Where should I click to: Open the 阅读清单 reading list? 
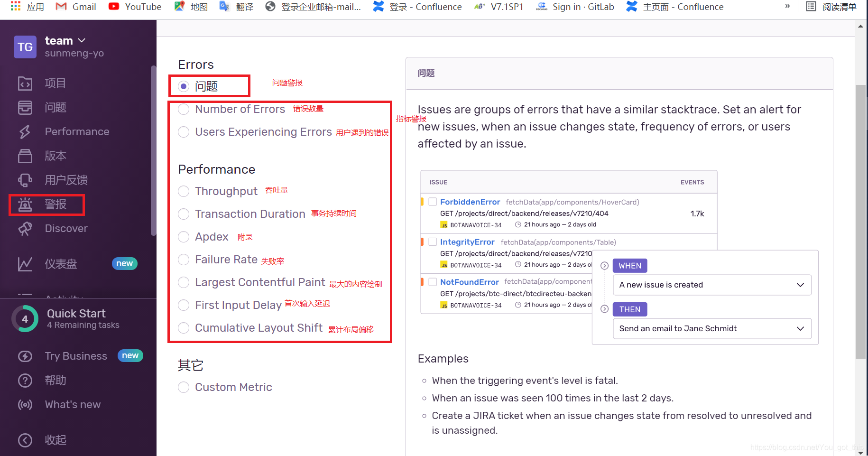click(x=831, y=7)
